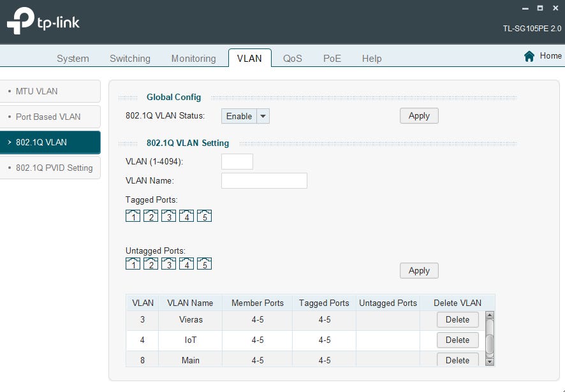This screenshot has width=565, height=392.
Task: Click the tp-link logo
Action: pos(43,21)
